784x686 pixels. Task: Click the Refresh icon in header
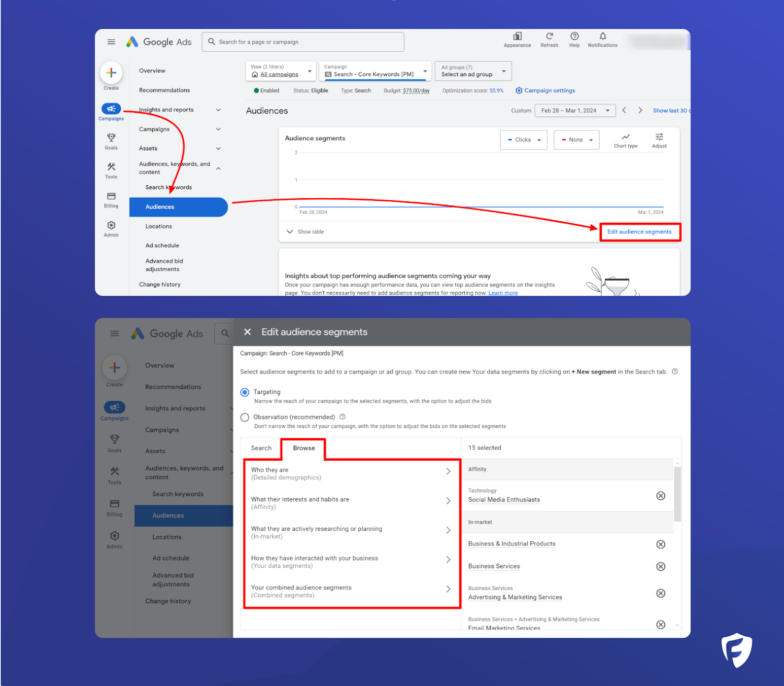(x=549, y=36)
